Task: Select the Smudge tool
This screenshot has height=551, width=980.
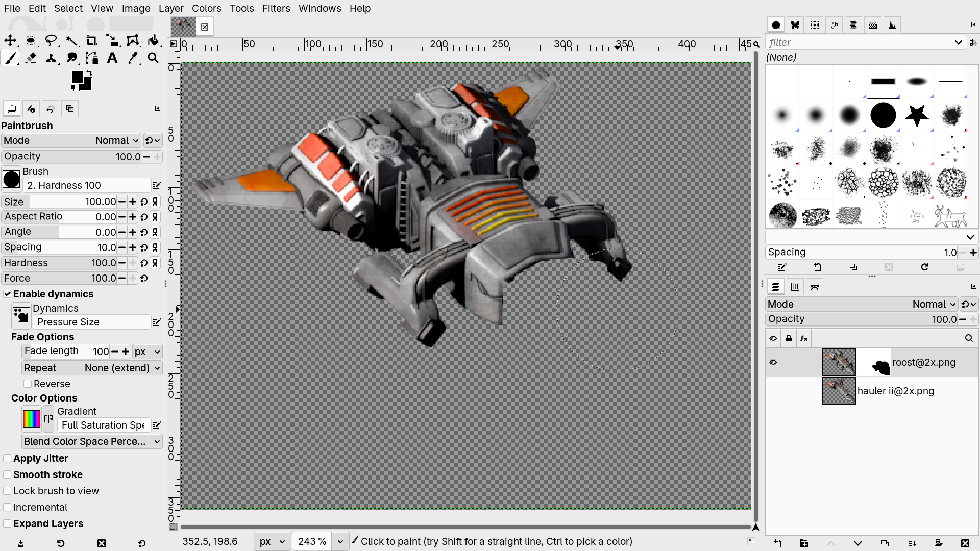Action: point(71,58)
